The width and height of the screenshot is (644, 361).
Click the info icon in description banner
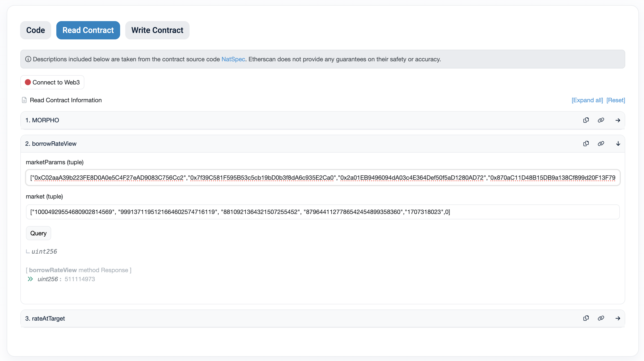28,59
